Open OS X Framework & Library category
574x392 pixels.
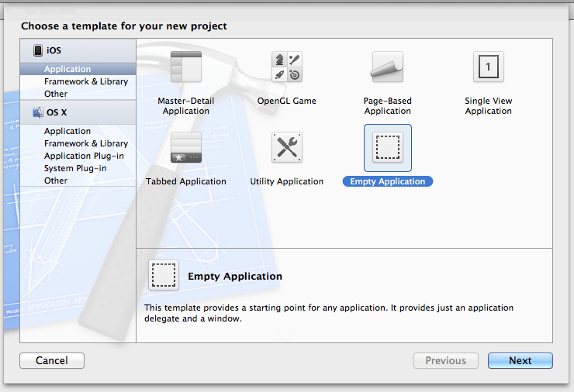pyautogui.click(x=85, y=143)
